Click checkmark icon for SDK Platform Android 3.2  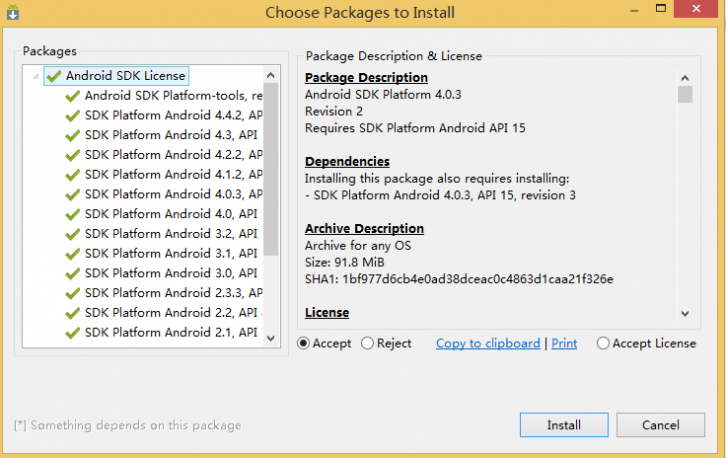73,234
